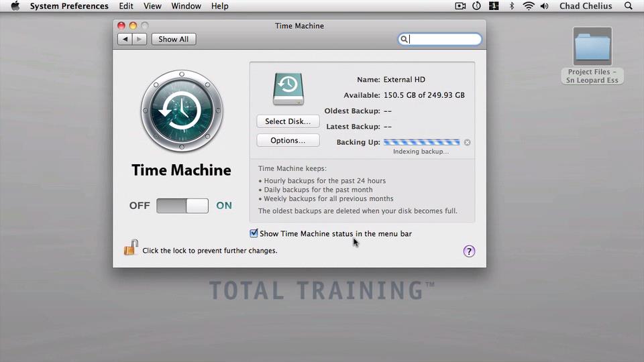Viewport: 644px width, 362px height.
Task: Click the black square menu bar icon beside Bluetooth
Action: [494, 6]
